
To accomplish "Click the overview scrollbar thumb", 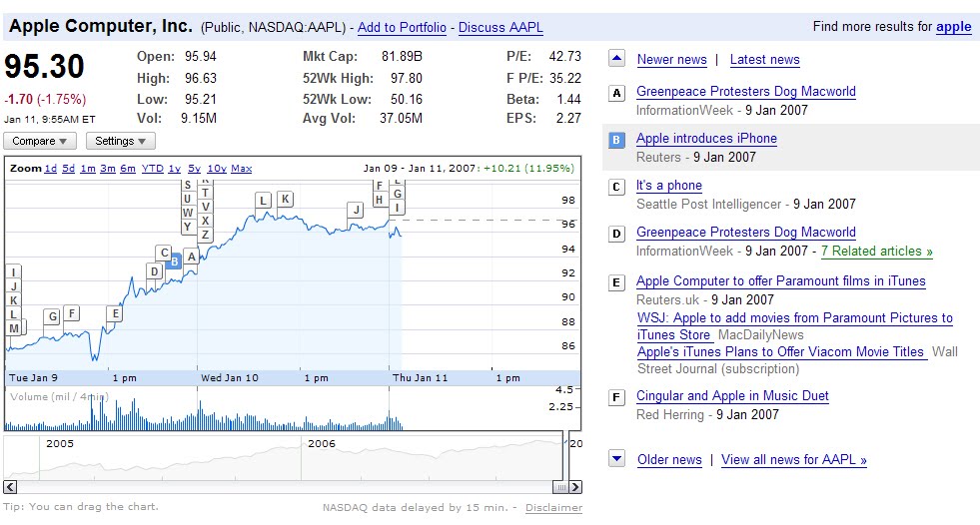I will click(x=560, y=487).
